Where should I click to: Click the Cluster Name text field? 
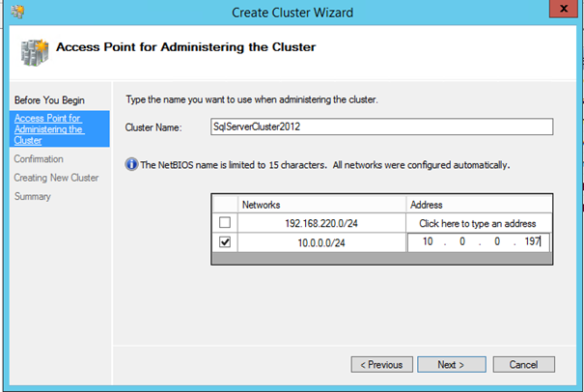pos(380,127)
